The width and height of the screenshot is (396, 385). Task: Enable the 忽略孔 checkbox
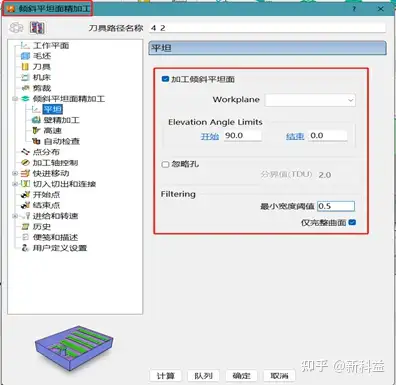click(165, 164)
